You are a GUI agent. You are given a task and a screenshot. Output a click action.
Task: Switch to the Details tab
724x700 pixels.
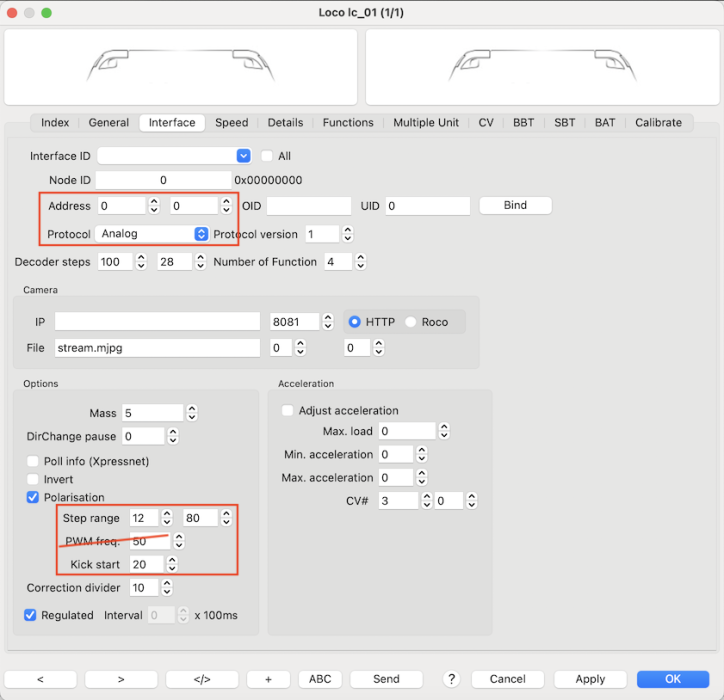pyautogui.click(x=285, y=123)
